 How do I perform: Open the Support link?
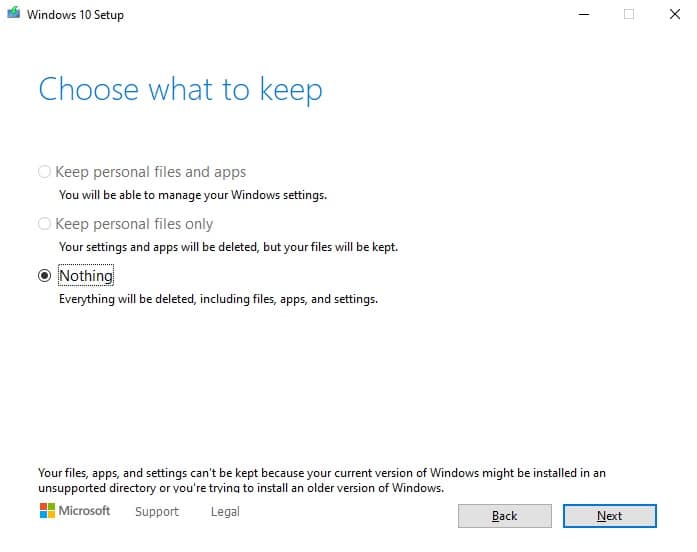[157, 512]
